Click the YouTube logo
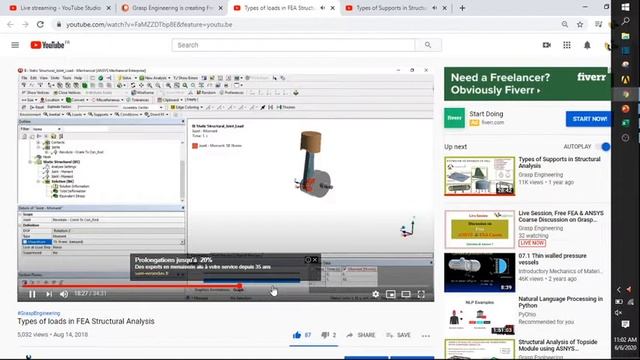Viewport: 640px width, 360px height. [x=49, y=45]
